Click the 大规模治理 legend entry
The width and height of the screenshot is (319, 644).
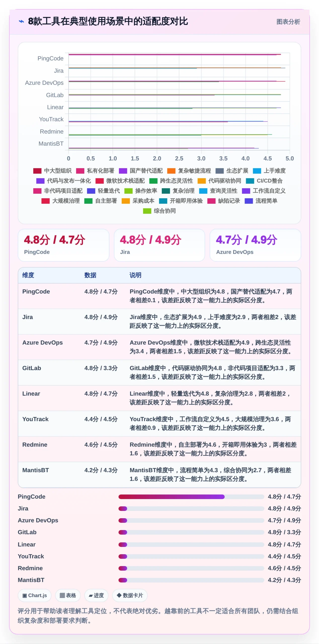click(61, 201)
